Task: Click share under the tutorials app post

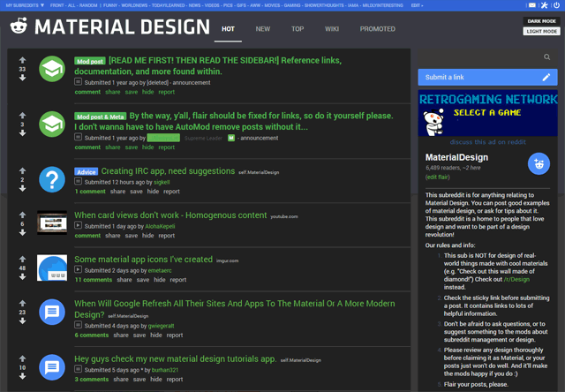Action: click(x=121, y=379)
